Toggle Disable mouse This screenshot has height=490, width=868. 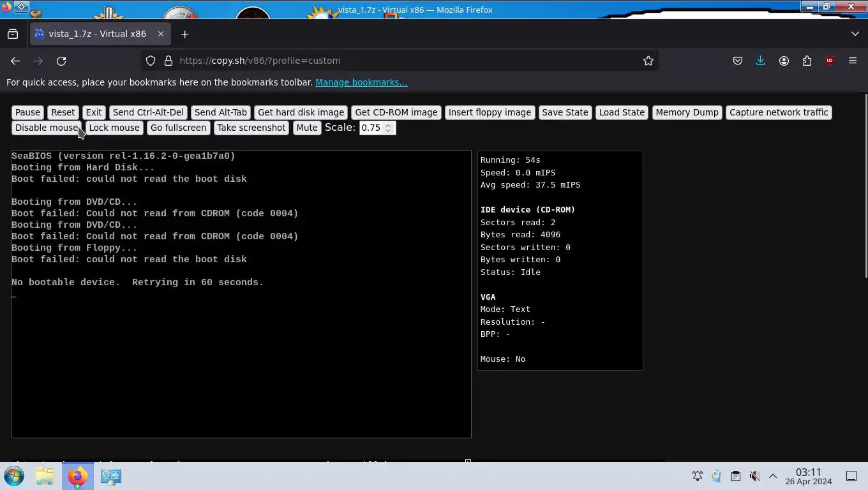(x=47, y=128)
